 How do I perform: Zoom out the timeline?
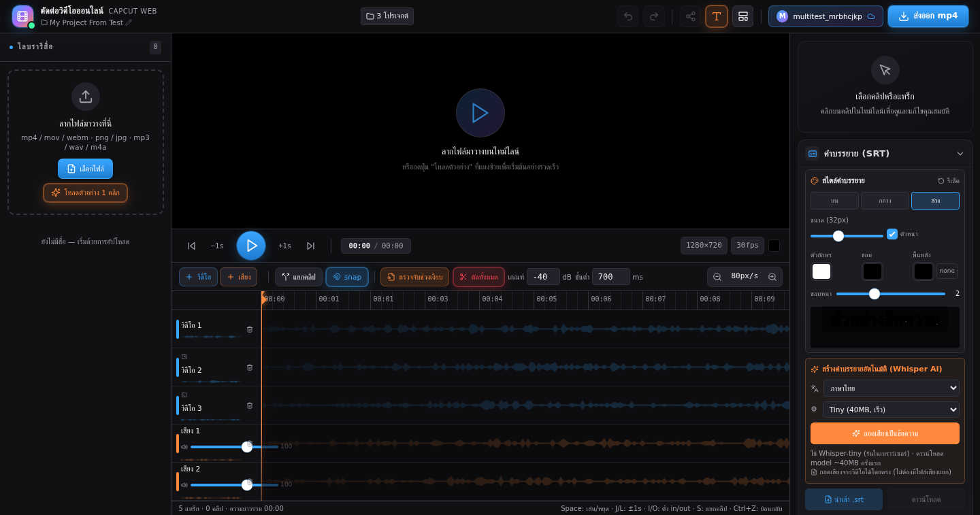tap(717, 277)
